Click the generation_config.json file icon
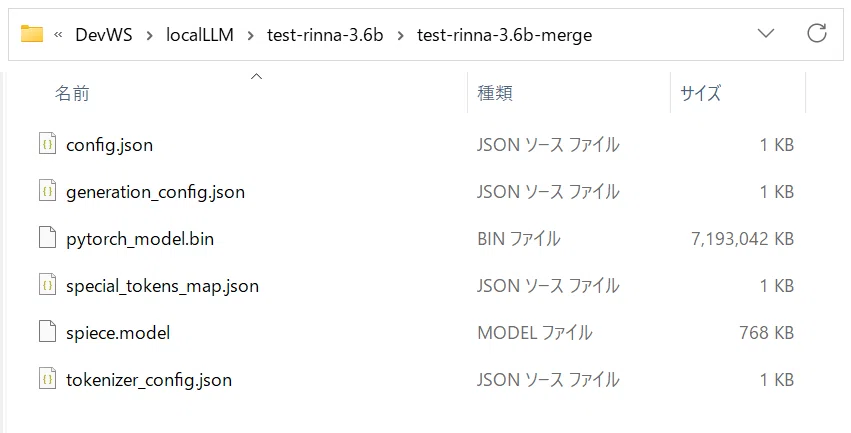851x433 pixels. pos(47,192)
